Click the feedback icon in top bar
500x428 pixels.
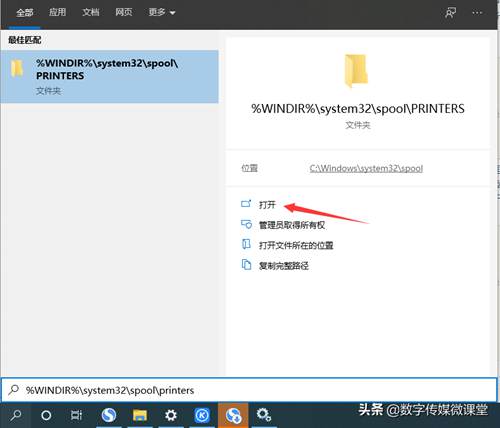coord(450,13)
